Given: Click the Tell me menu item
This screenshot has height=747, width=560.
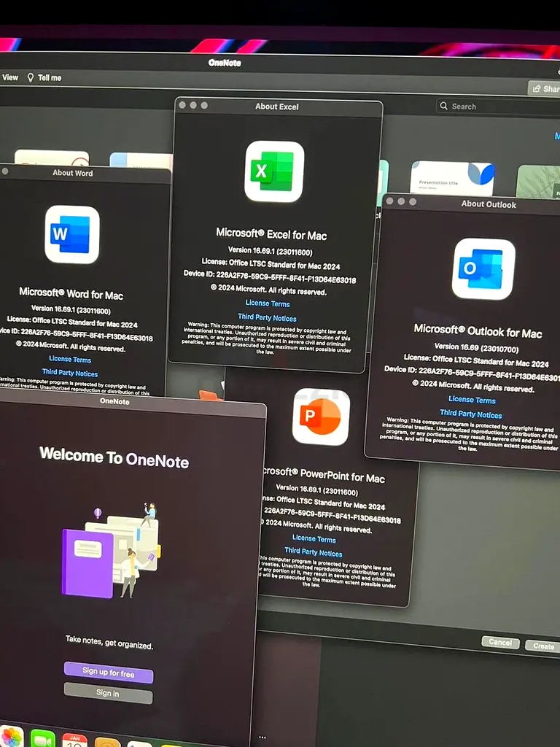Looking at the screenshot, I should point(50,77).
